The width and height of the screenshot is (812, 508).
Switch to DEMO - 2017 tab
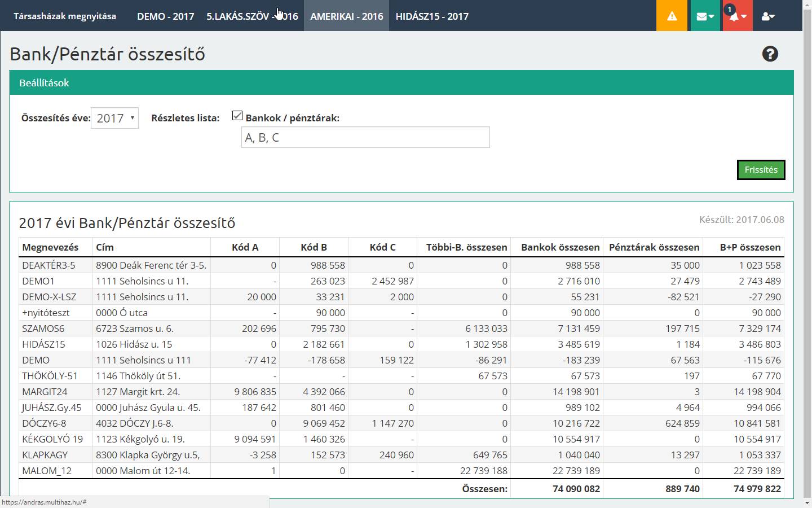(x=165, y=16)
